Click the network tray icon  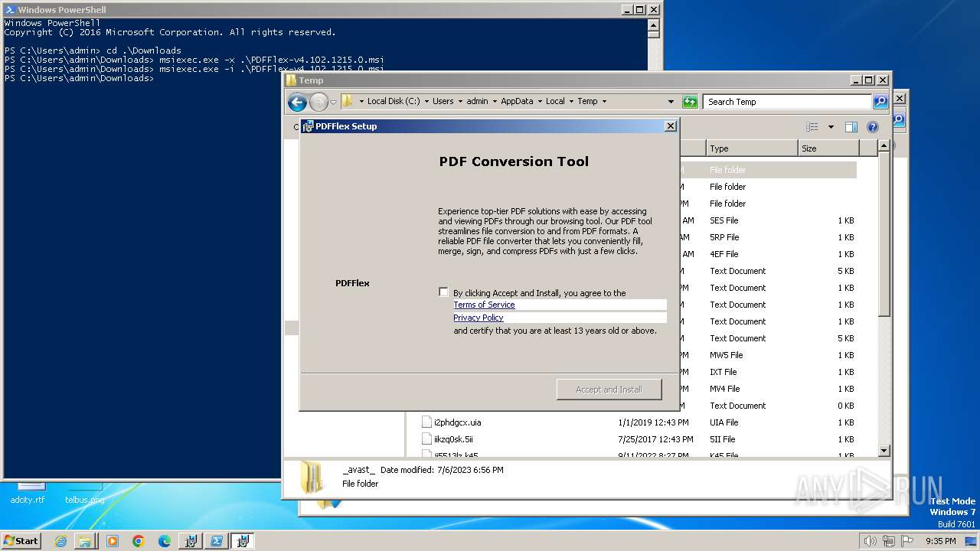pyautogui.click(x=889, y=541)
